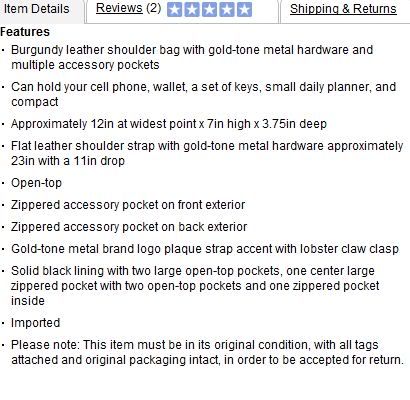The width and height of the screenshot is (410, 400).
Task: Open the Reviews (2) tab
Action: pos(128,8)
